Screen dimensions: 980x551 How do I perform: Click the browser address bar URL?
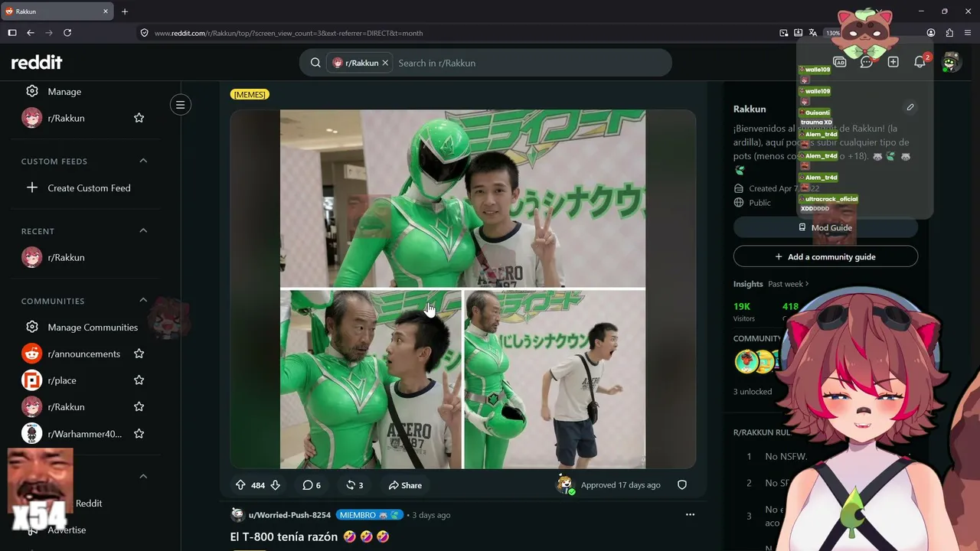289,33
